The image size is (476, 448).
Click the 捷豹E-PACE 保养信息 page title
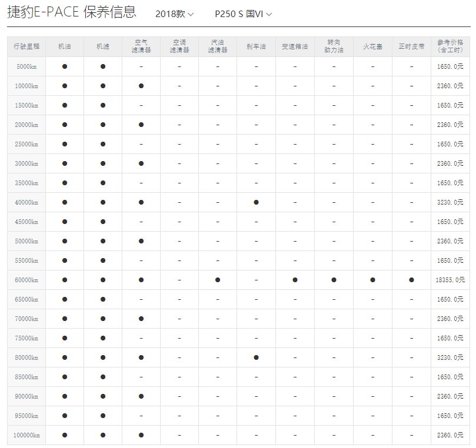click(x=72, y=12)
